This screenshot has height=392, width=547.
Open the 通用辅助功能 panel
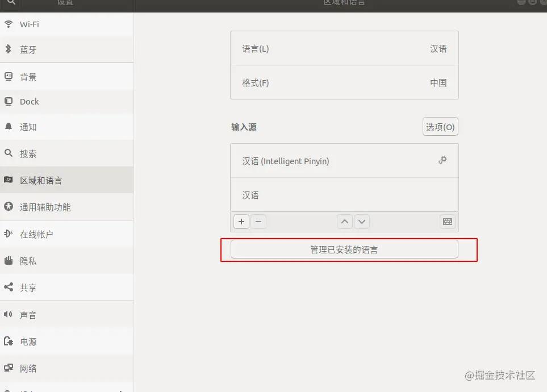tap(66, 207)
